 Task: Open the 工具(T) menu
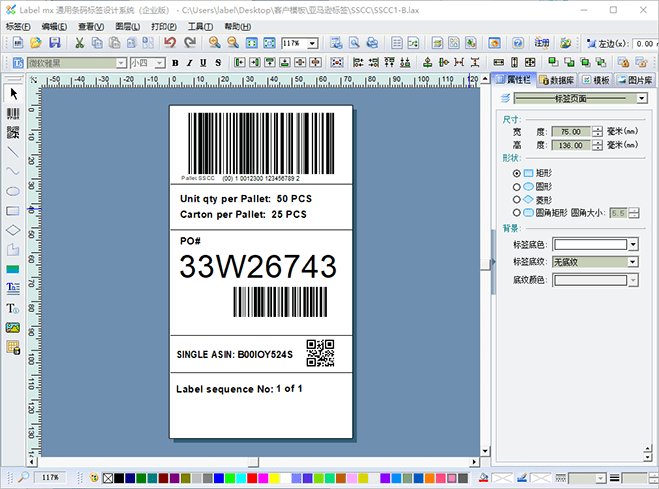(200, 26)
